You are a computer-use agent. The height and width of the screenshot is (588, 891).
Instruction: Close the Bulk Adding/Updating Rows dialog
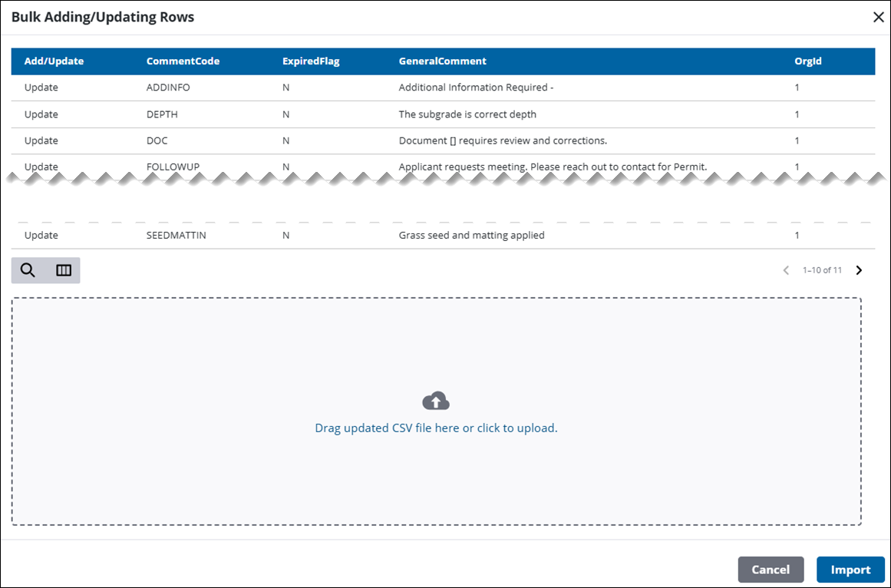[x=878, y=18]
